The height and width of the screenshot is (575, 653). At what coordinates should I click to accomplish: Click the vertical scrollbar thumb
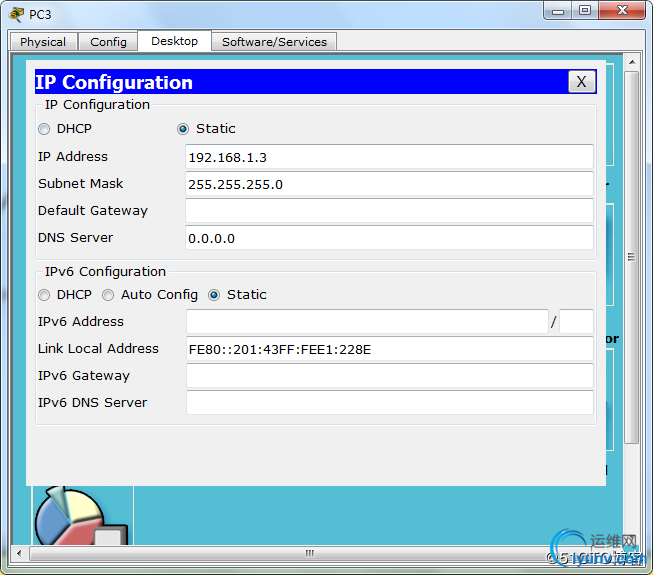632,257
